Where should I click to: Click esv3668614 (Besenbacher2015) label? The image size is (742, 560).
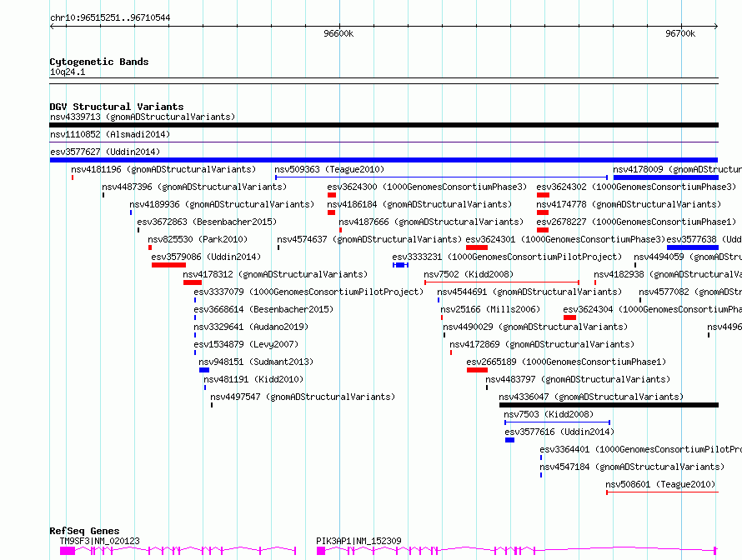(263, 309)
